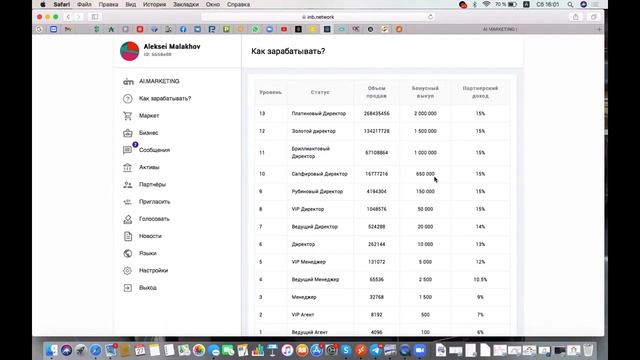This screenshot has width=640, height=360.
Task: Click the Как зарабатывать? page heading
Action: click(288, 51)
